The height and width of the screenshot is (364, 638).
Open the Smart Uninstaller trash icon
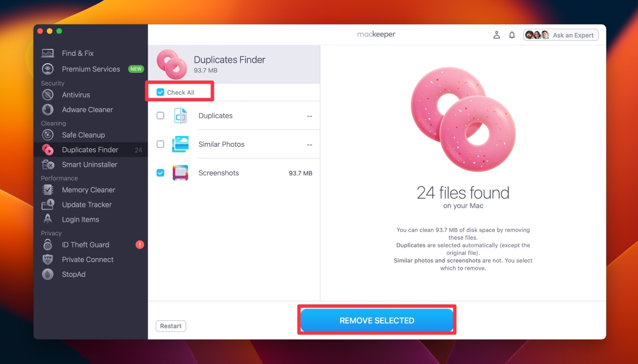coord(48,165)
